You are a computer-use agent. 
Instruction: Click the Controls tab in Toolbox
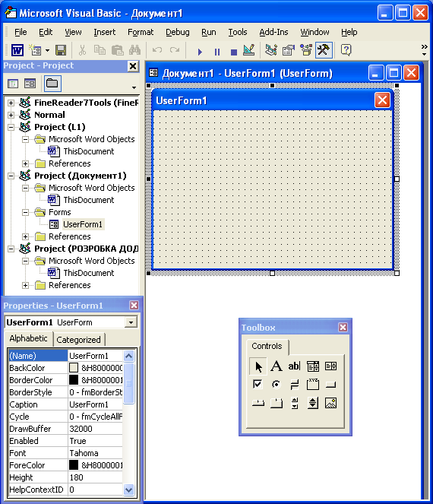tap(267, 346)
